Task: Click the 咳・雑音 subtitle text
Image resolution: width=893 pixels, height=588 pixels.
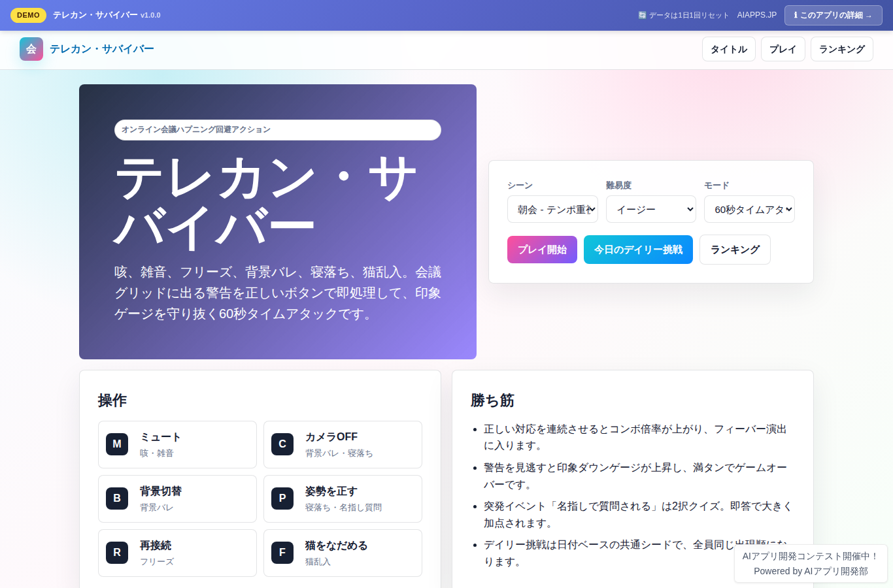Action: tap(157, 453)
